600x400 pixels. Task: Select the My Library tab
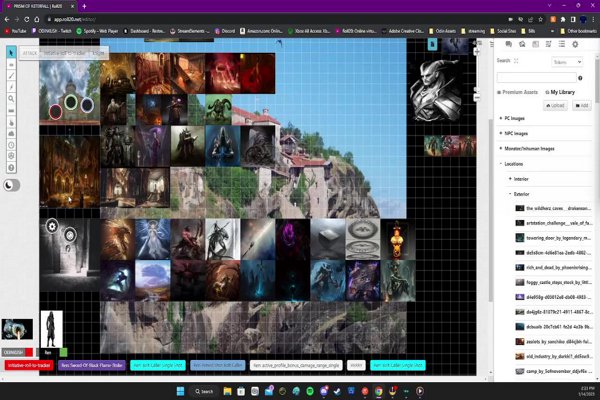click(560, 92)
